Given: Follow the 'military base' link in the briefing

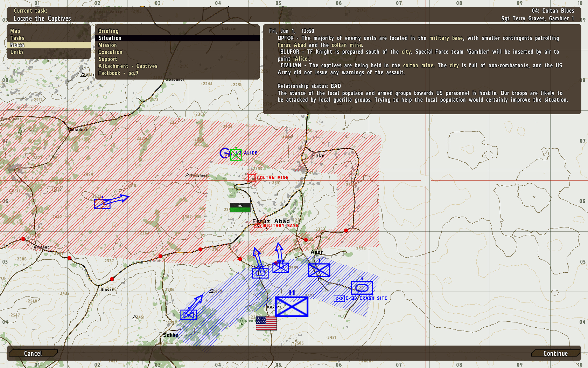Looking at the screenshot, I should tap(446, 38).
